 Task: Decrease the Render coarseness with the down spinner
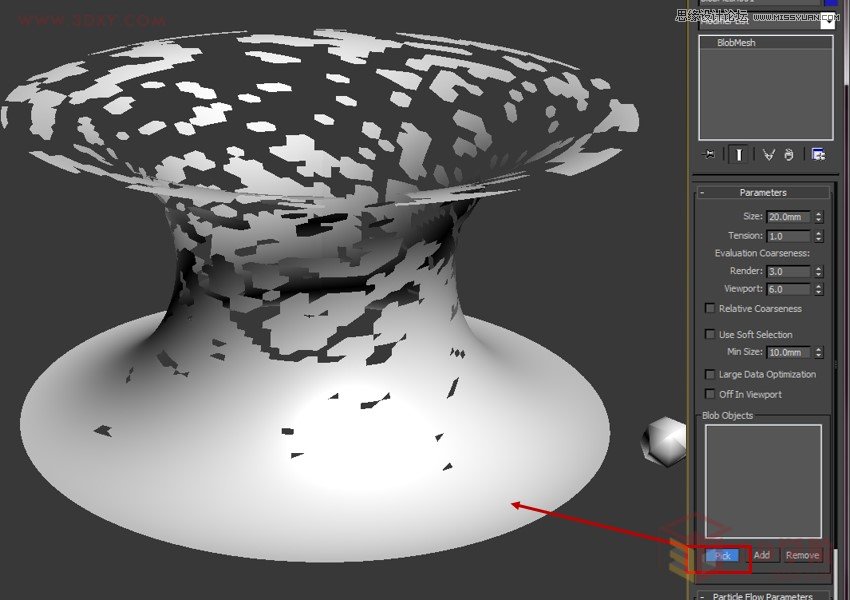tap(819, 274)
